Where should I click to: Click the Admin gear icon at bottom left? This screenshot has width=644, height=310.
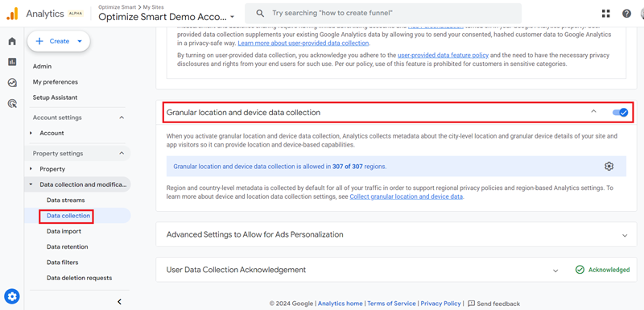coord(12,296)
